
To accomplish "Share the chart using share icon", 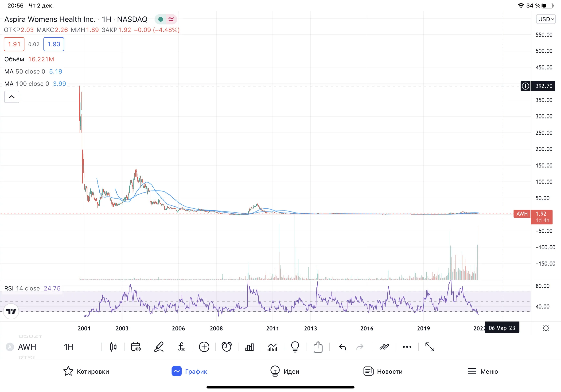I will [318, 347].
